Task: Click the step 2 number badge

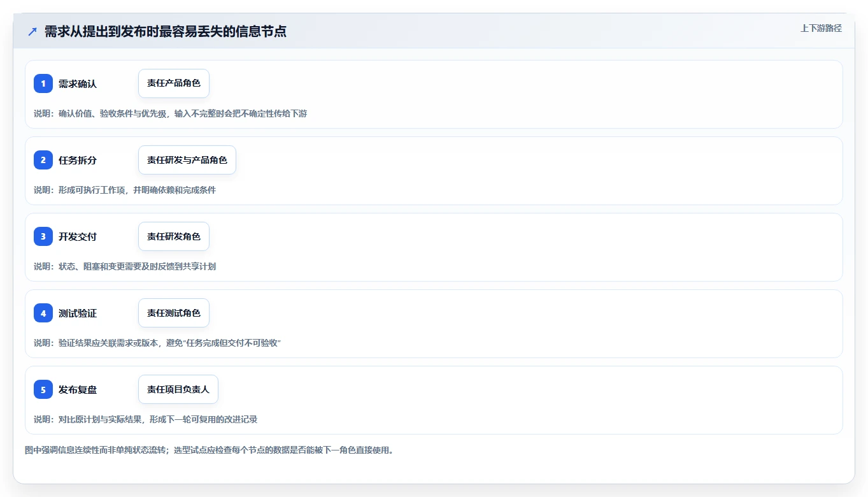Action: point(43,160)
